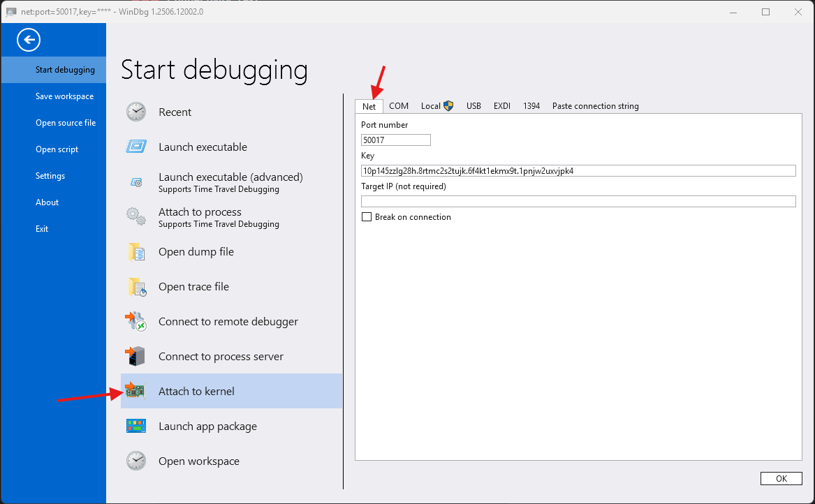Minimize the WinDbg window

click(733, 12)
